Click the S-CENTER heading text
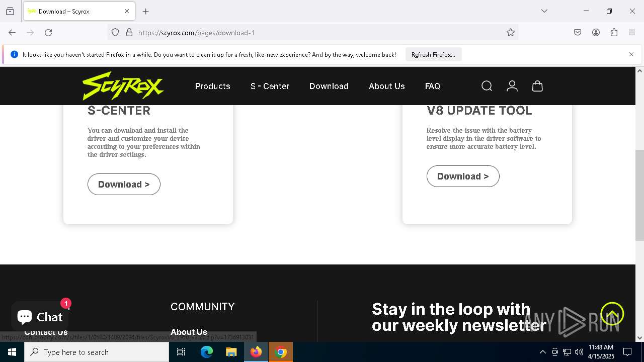This screenshot has height=362, width=644. pos(119,111)
